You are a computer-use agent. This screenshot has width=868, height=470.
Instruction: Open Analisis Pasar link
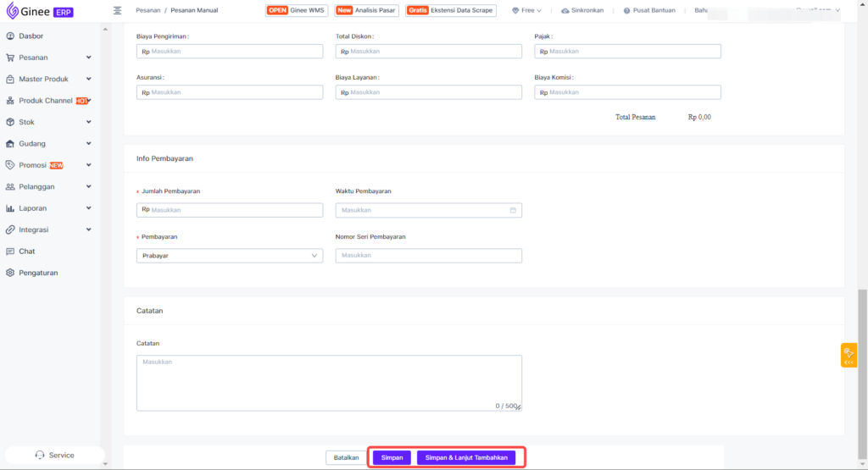click(x=366, y=10)
